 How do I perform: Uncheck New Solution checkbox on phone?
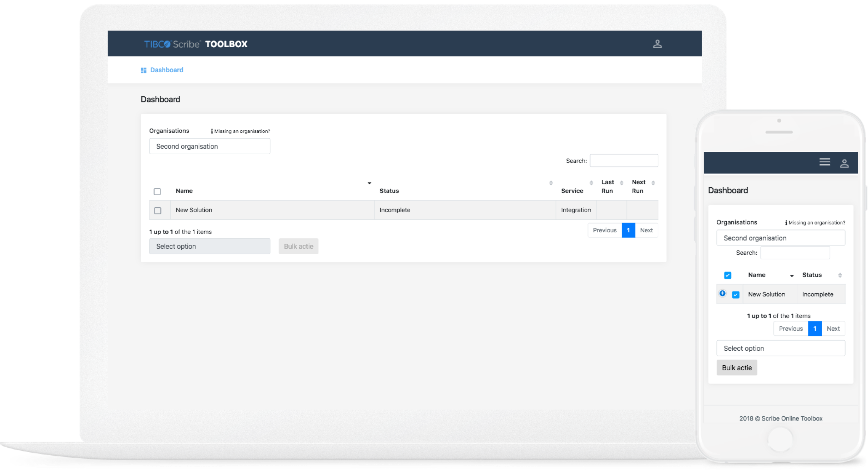click(x=736, y=295)
